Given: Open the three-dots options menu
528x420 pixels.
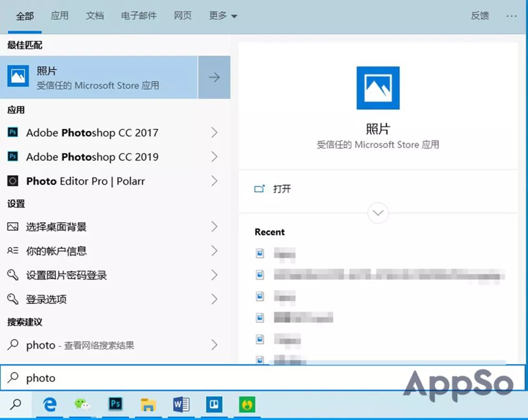Looking at the screenshot, I should click(x=512, y=16).
